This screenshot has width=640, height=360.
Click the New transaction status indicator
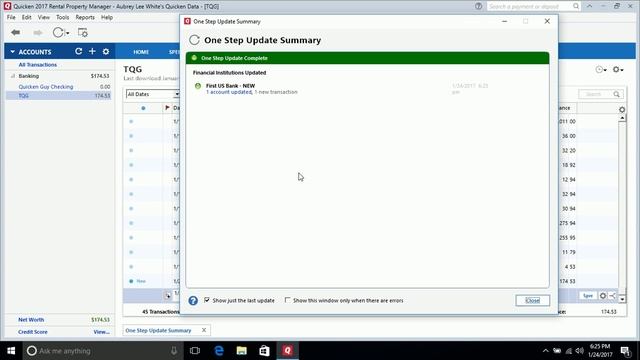point(138,281)
